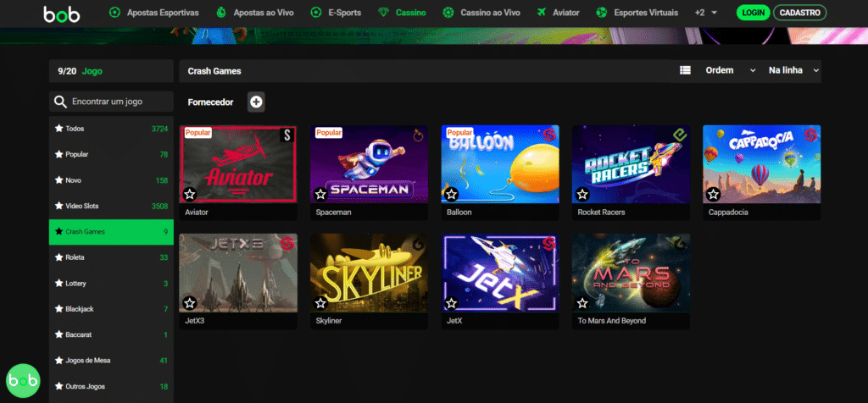
Task: Favorite Aviator with its star icon
Action: 190,195
